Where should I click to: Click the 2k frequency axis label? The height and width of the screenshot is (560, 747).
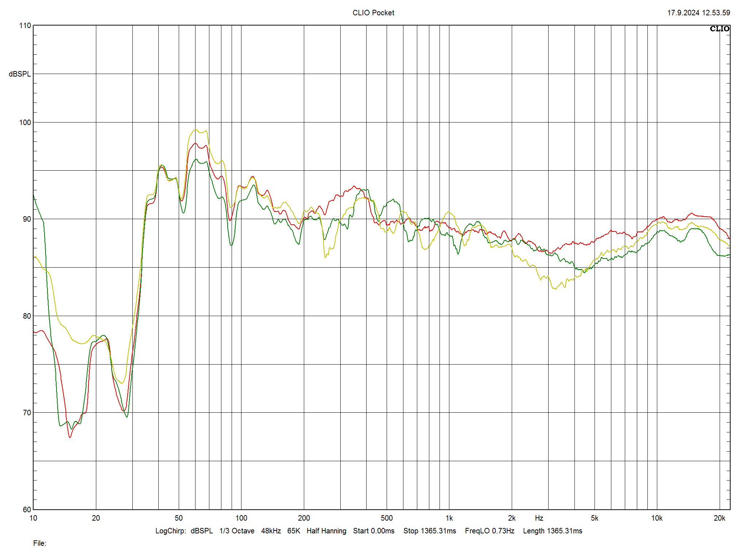pos(512,518)
